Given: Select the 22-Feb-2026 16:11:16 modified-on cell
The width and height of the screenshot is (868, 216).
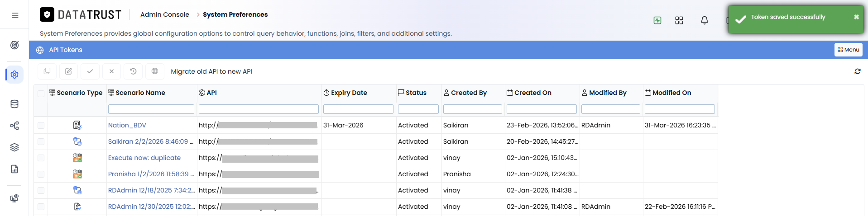Looking at the screenshot, I should pyautogui.click(x=680, y=207).
